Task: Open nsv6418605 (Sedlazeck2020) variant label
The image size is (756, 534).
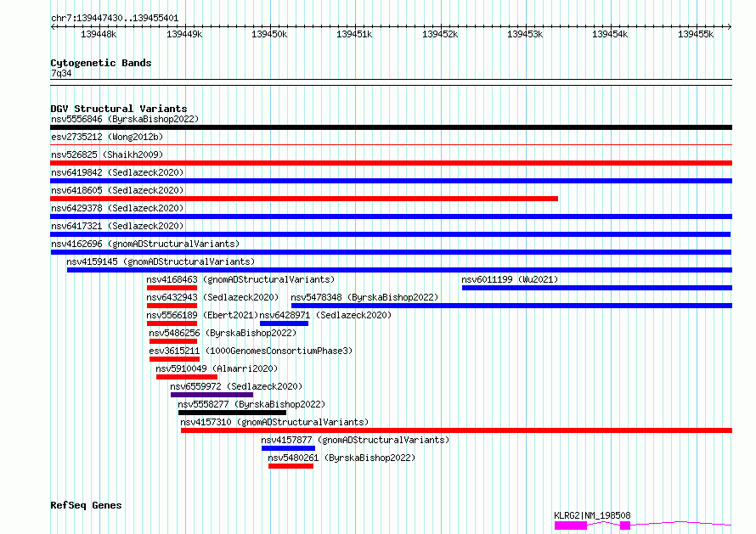Action: [117, 190]
